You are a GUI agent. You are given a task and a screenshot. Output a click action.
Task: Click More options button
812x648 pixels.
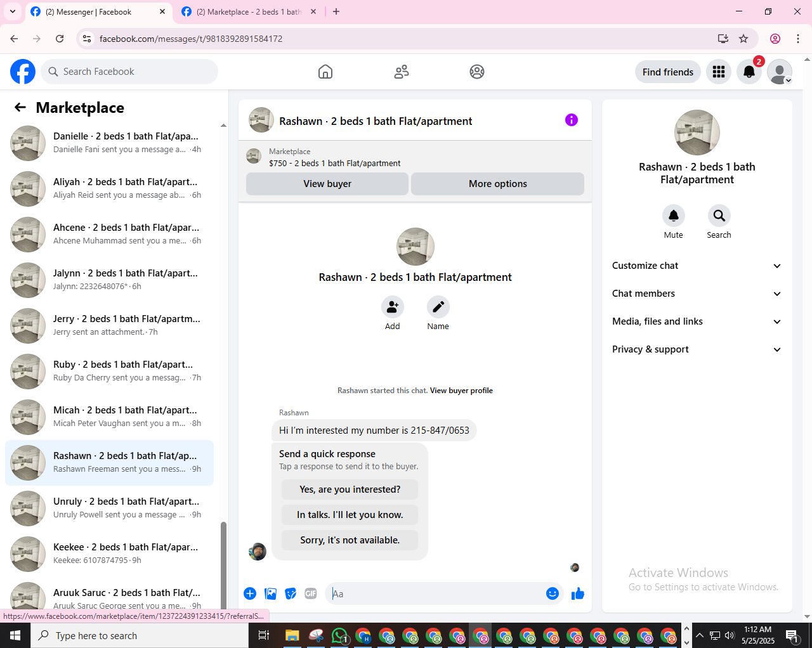pos(498,184)
